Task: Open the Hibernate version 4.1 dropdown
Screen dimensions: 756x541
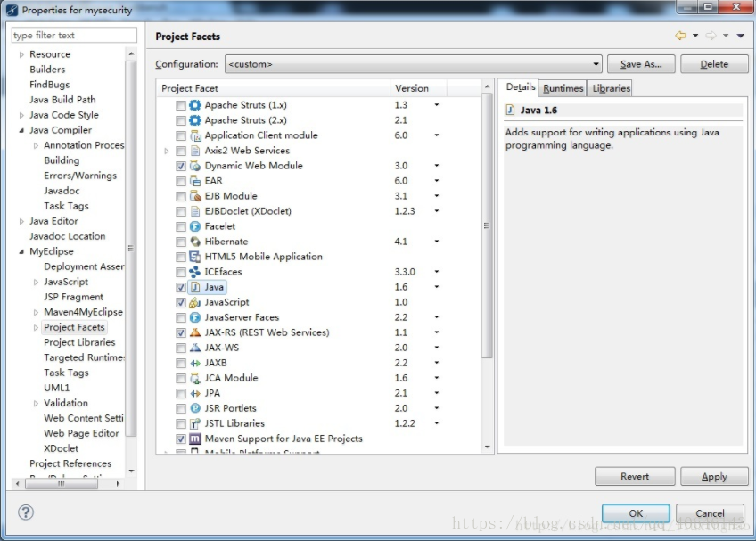Action: [436, 241]
